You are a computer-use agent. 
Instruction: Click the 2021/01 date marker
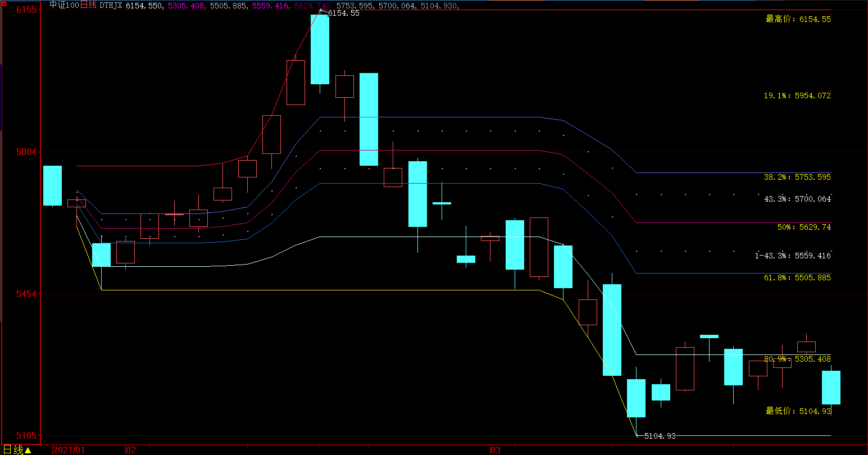click(69, 451)
